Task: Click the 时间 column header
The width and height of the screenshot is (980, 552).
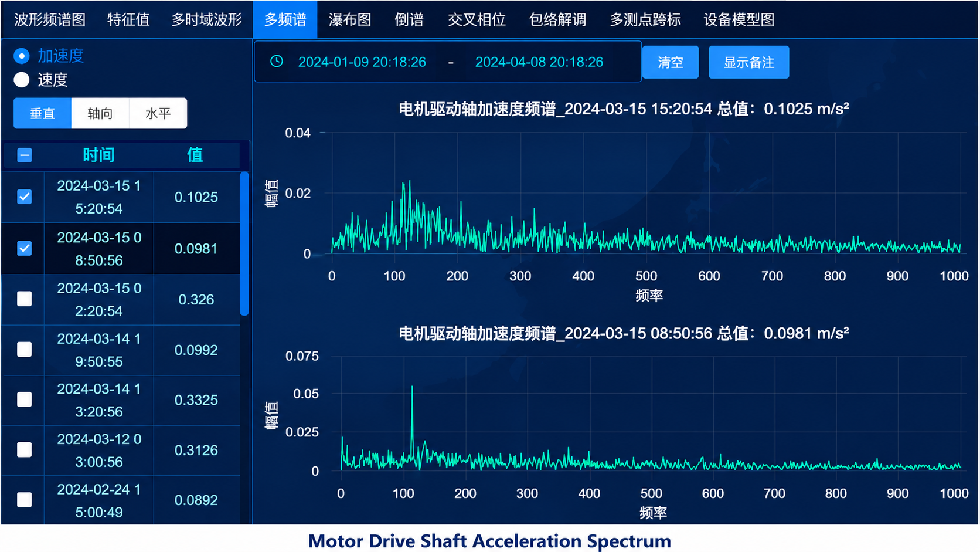Action: [98, 155]
